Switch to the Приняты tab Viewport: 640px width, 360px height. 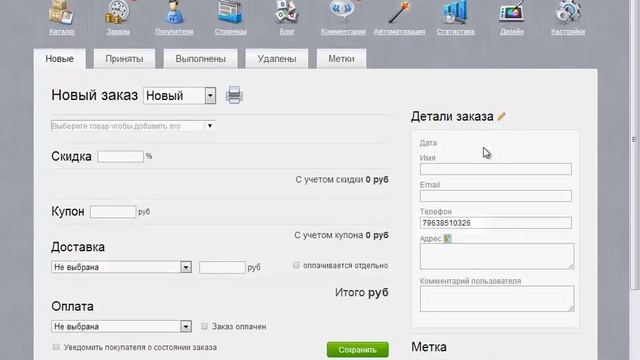tap(124, 59)
